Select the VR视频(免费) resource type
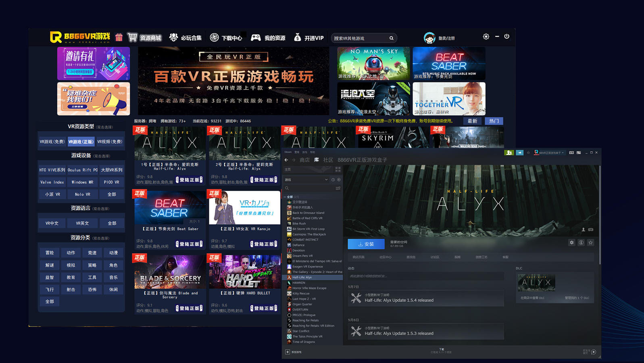 [110, 142]
